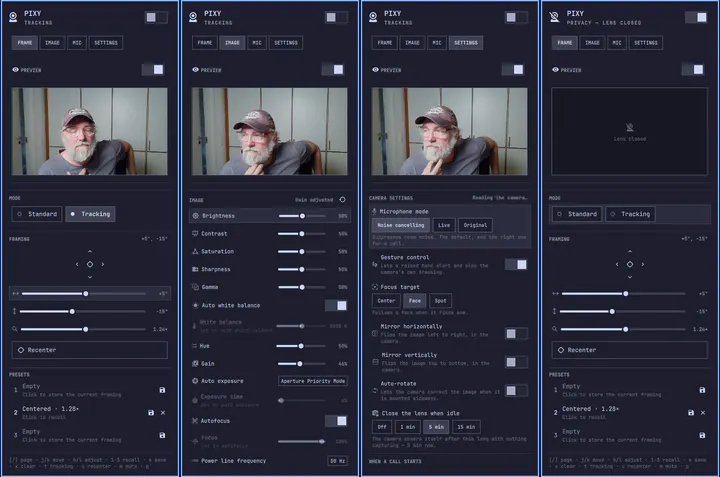Open Settings tab in the Image-tab panel
The height and width of the screenshot is (477, 720).
click(x=286, y=43)
